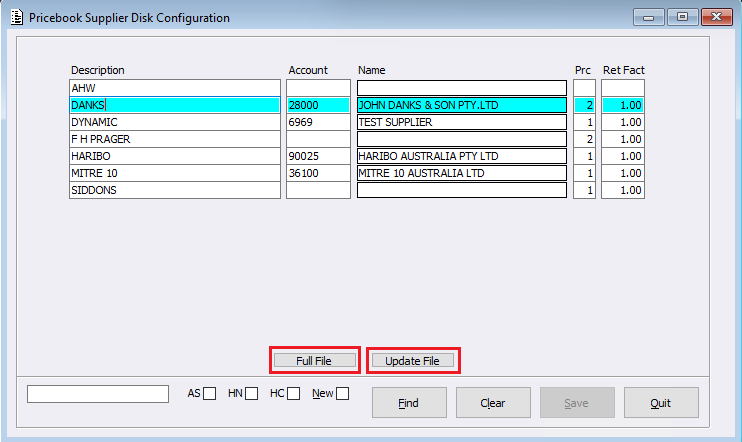Click Prc field in SIDDONS row
This screenshot has height=442, width=742.
tap(584, 190)
